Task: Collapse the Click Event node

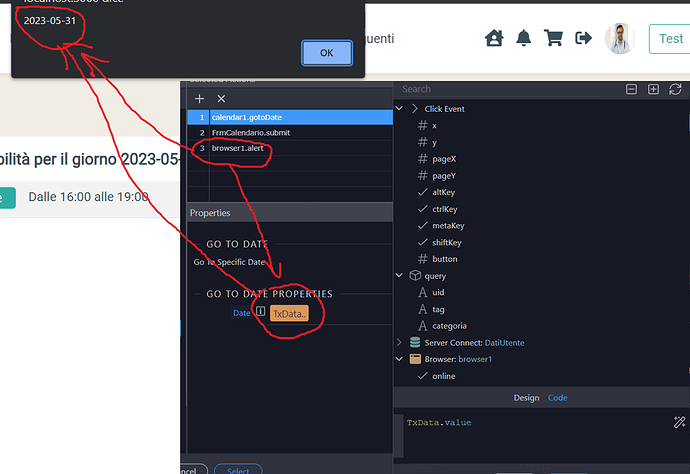Action: pyautogui.click(x=399, y=108)
